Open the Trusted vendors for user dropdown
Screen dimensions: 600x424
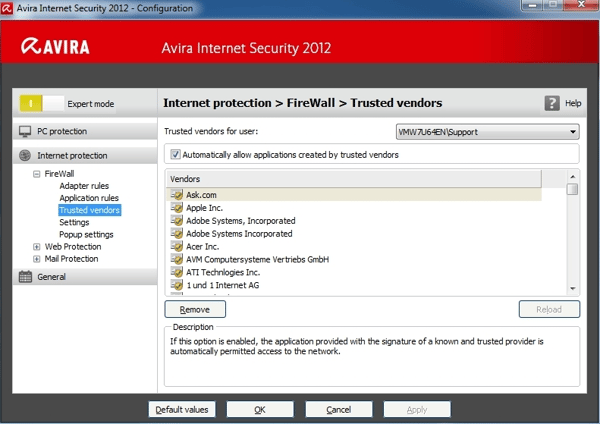(x=487, y=132)
